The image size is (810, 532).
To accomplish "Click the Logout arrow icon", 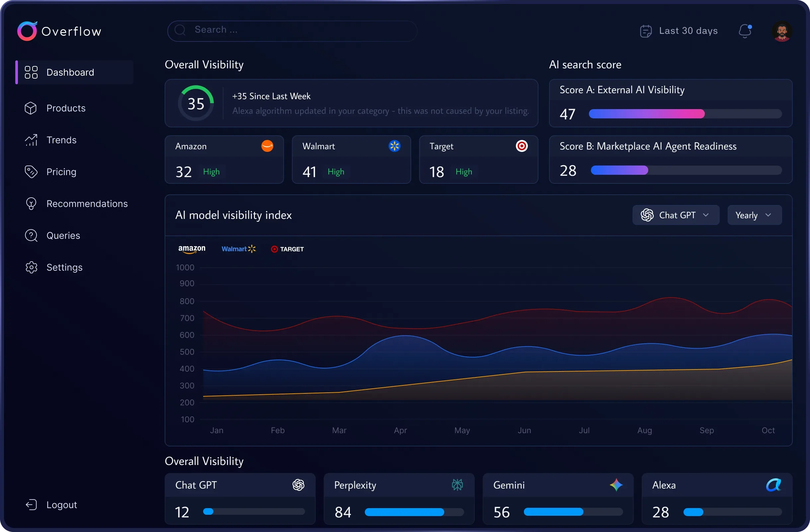I will (31, 504).
